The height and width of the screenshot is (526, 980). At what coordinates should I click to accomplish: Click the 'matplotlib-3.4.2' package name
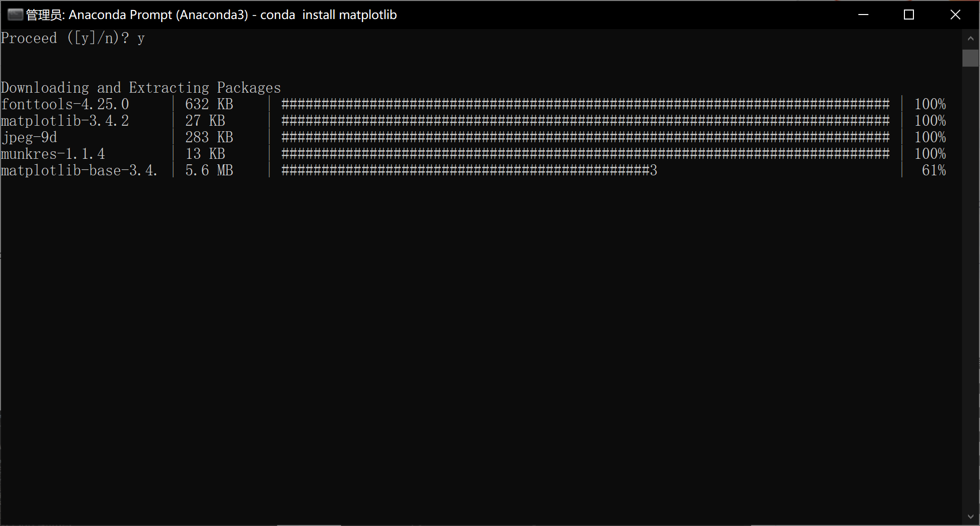point(65,121)
